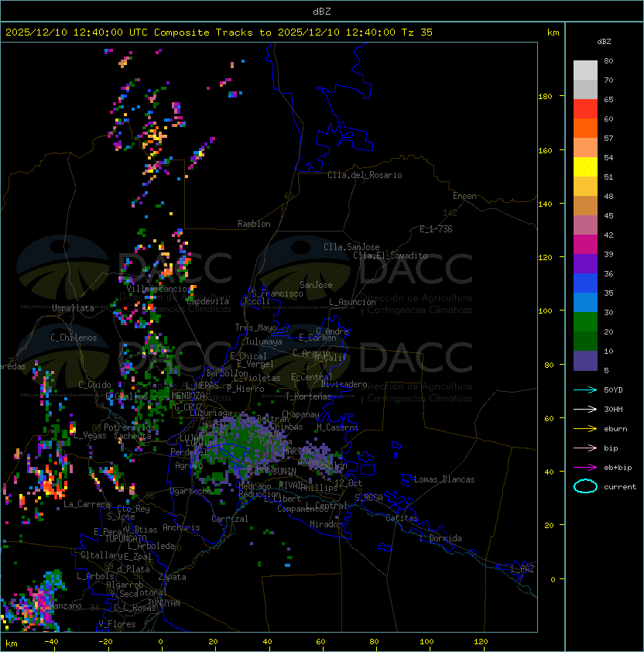644x652 pixels.
Task: Click the 'E_1-736' map label
Action: (x=436, y=229)
